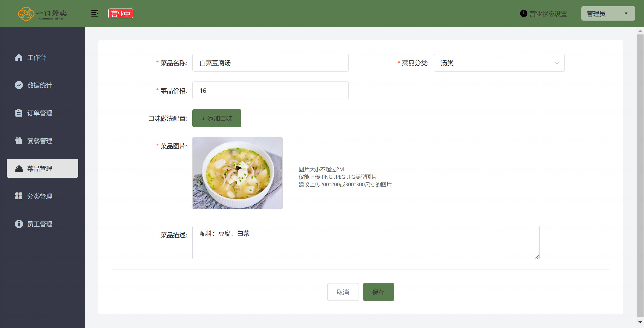
Task: Click the text 建议上传200*200或300*300尺寸的图片
Action: pyautogui.click(x=345, y=185)
